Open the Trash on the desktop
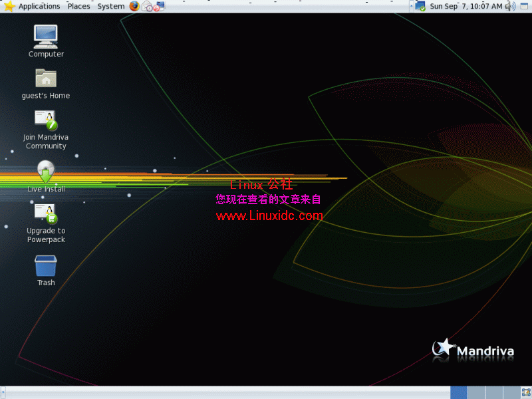This screenshot has width=532, height=399. (x=45, y=268)
